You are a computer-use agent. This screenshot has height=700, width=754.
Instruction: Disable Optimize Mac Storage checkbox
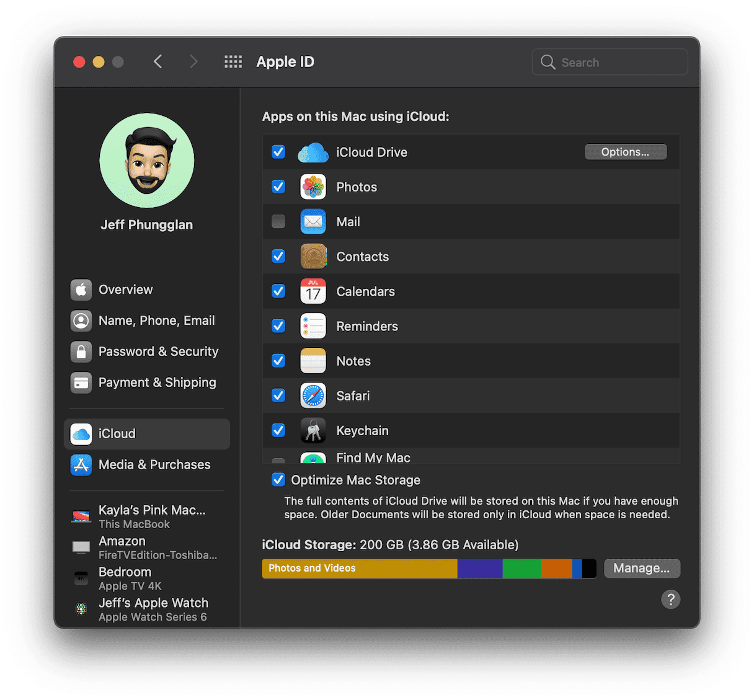click(x=278, y=480)
